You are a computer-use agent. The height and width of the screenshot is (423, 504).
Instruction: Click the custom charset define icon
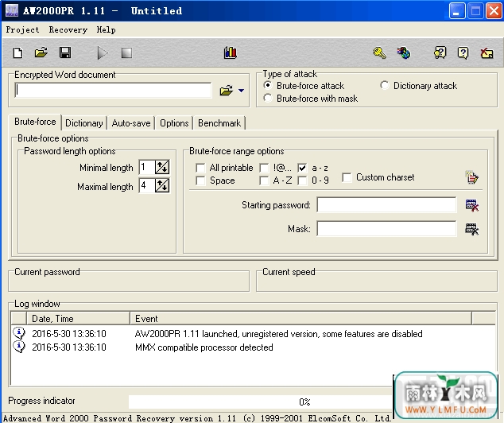[x=471, y=177]
